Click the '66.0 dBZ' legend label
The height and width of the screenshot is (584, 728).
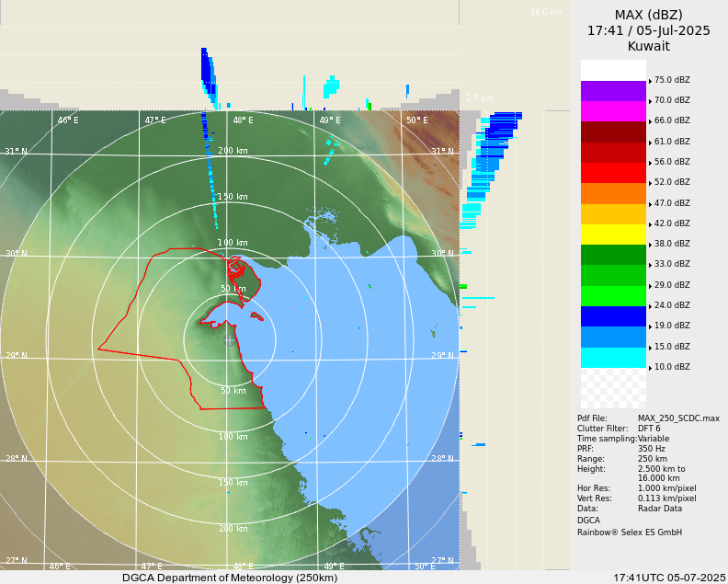pyautogui.click(x=672, y=120)
